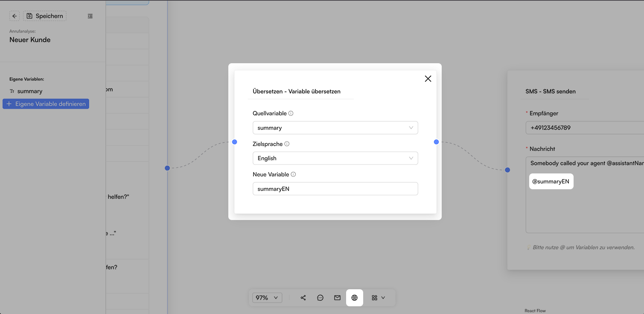Click the @summaryEN variable in the message
Viewport: 644px width, 314px height.
click(x=551, y=182)
